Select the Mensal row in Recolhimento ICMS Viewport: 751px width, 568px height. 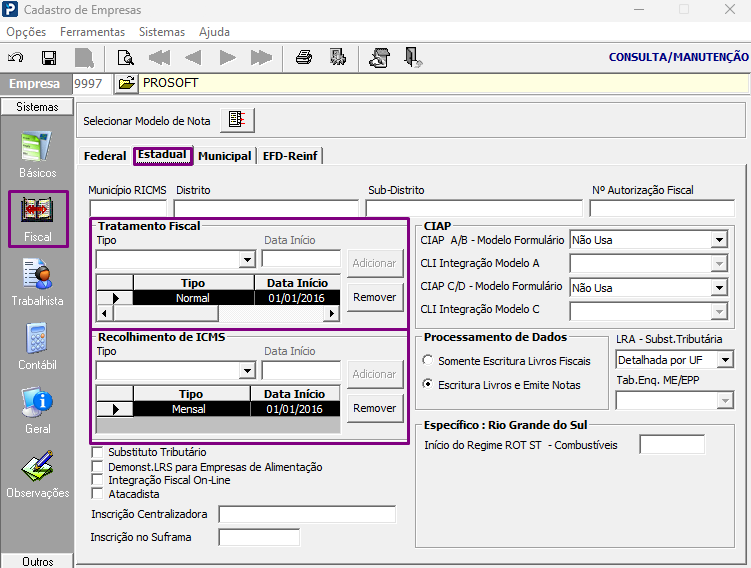(x=218, y=409)
